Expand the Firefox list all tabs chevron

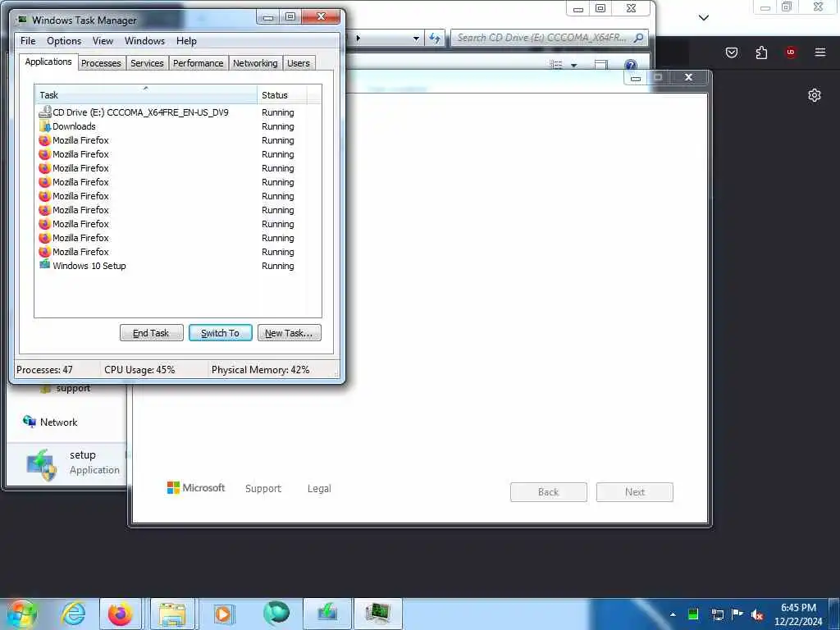[x=704, y=18]
